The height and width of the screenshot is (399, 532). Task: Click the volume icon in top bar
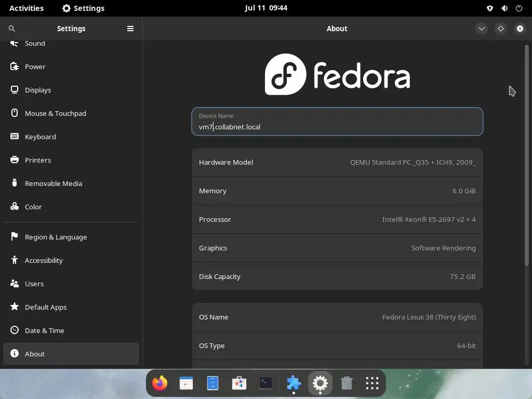click(504, 8)
